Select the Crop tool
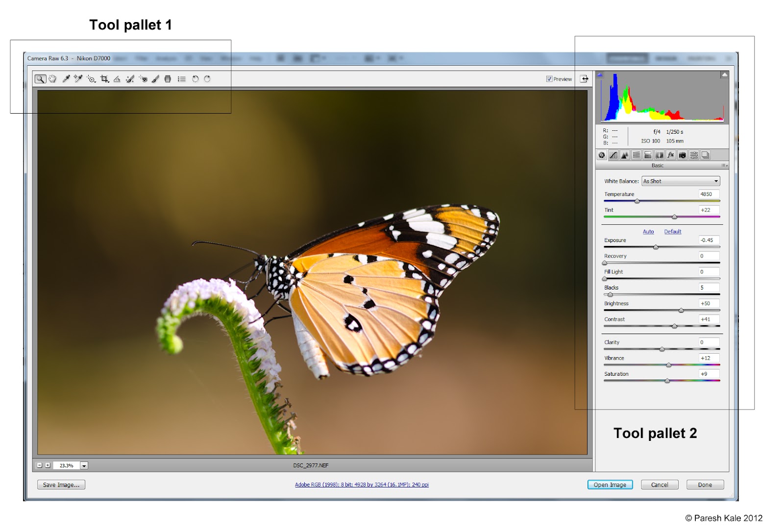Screen dimensions: 784x532 pos(104,78)
